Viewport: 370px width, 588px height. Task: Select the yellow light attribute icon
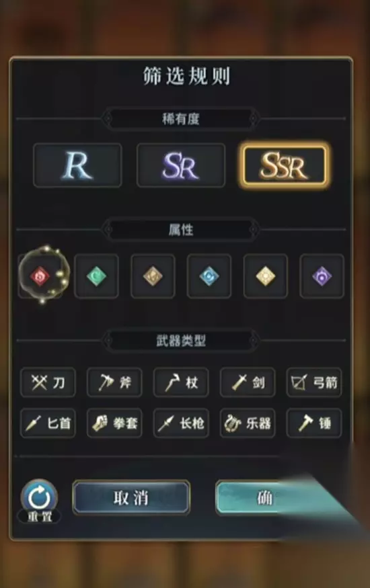pos(265,276)
